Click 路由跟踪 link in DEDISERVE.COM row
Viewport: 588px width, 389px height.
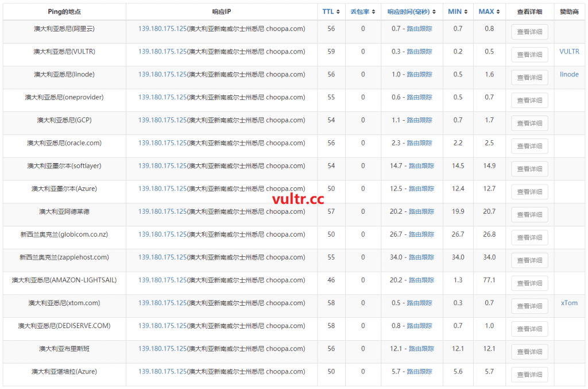419,326
